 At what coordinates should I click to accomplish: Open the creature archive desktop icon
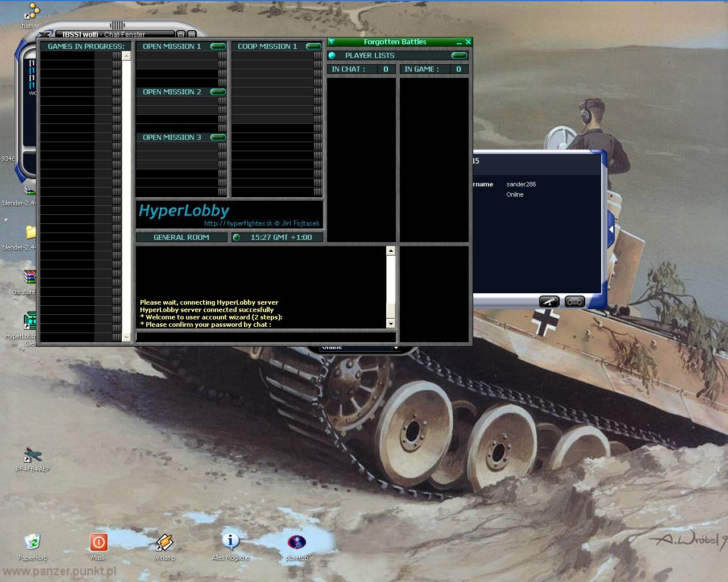coord(30,277)
